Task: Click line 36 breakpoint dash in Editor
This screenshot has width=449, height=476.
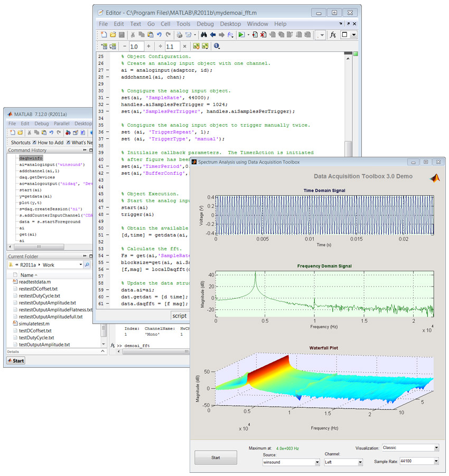Action: click(108, 132)
